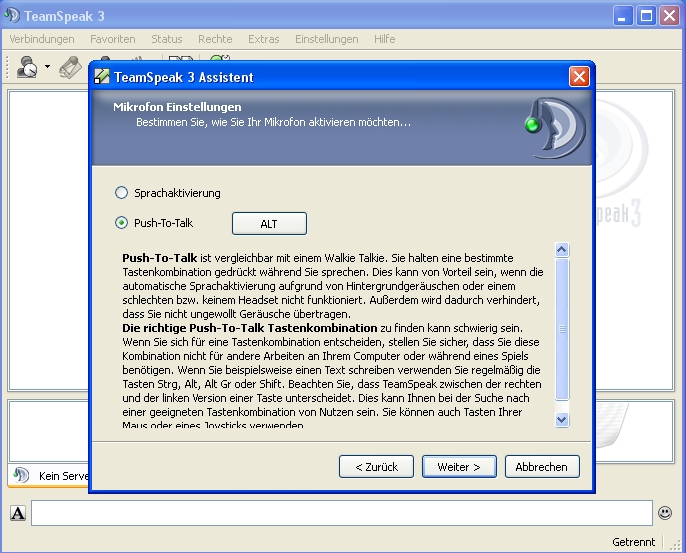Image resolution: width=686 pixels, height=553 pixels.
Task: Select the Kein Server chat tab
Action: tap(49, 476)
